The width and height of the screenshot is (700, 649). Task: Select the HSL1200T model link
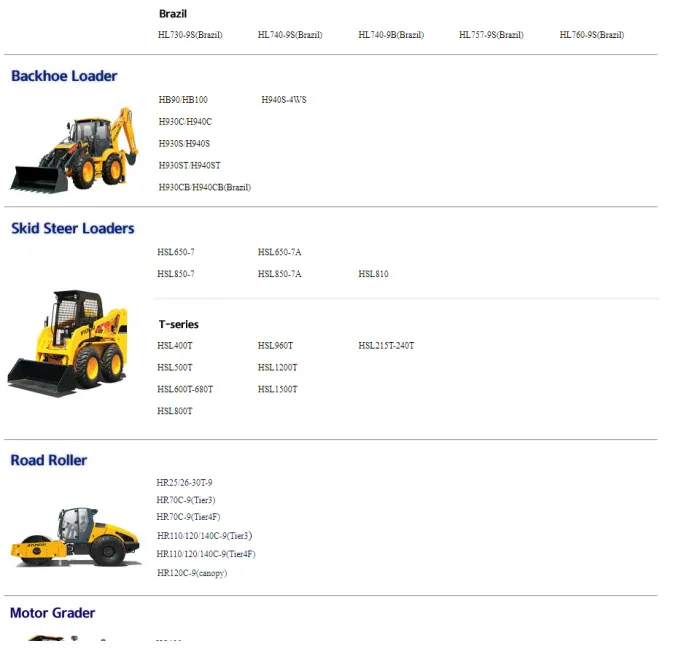click(277, 367)
